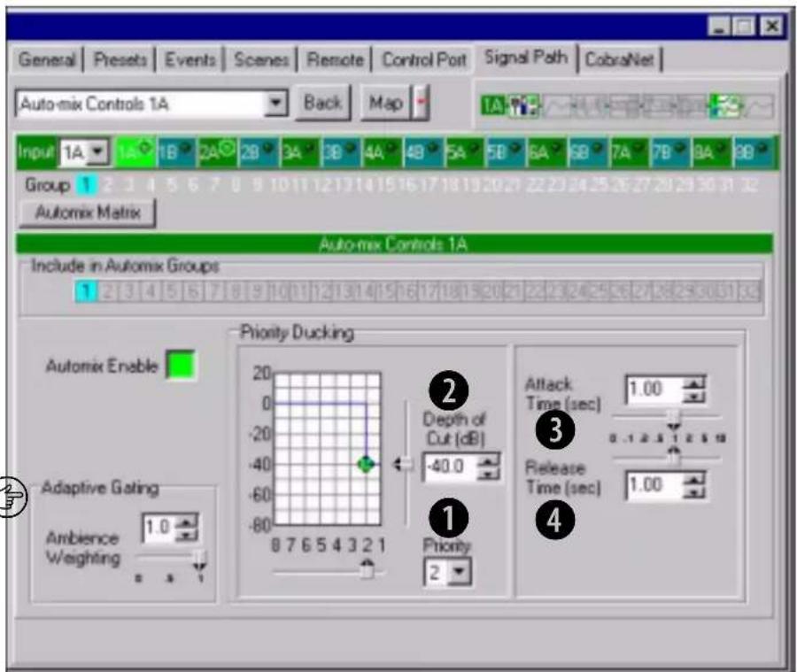Image resolution: width=797 pixels, height=672 pixels.
Task: Select input channel 5A
Action: (x=465, y=152)
